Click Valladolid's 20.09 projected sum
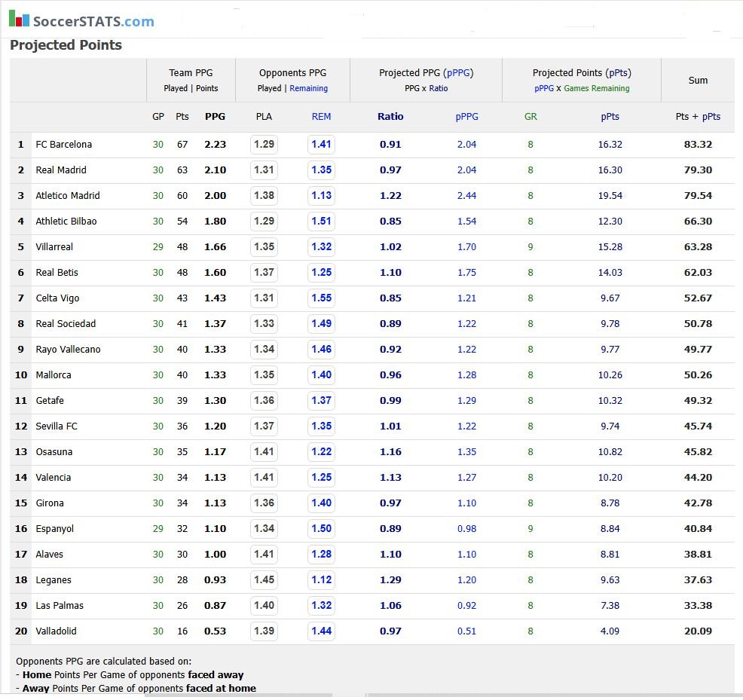The image size is (743, 700). tap(698, 631)
